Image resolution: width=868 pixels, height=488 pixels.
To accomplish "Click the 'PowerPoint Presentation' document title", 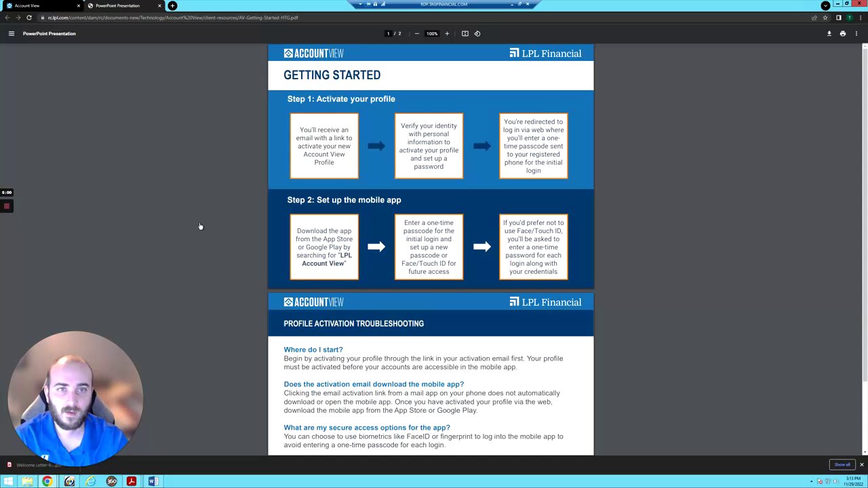I will click(49, 33).
